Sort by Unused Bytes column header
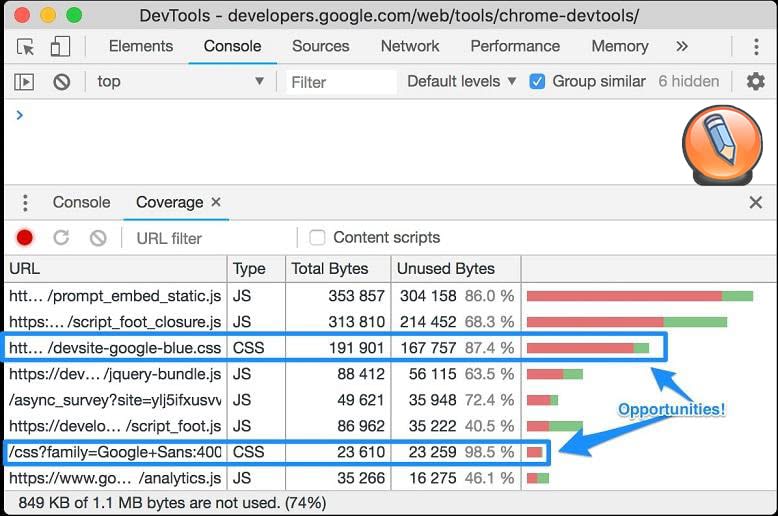 (x=446, y=269)
